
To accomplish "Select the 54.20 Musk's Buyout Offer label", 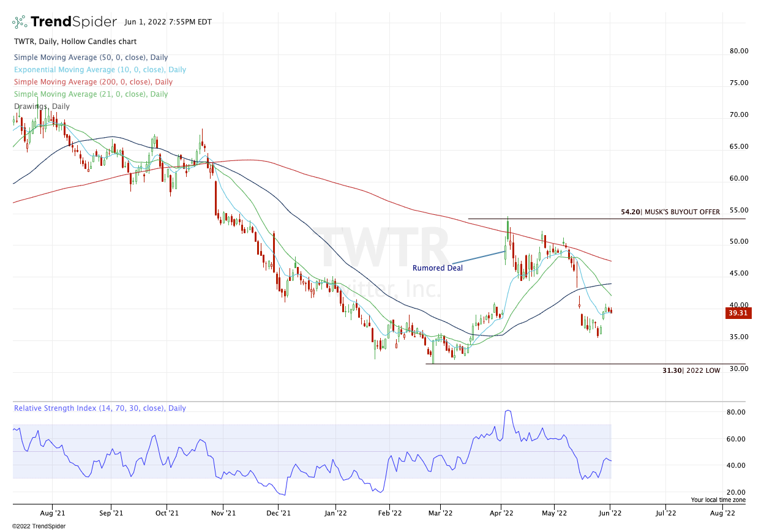I will tap(670, 212).
